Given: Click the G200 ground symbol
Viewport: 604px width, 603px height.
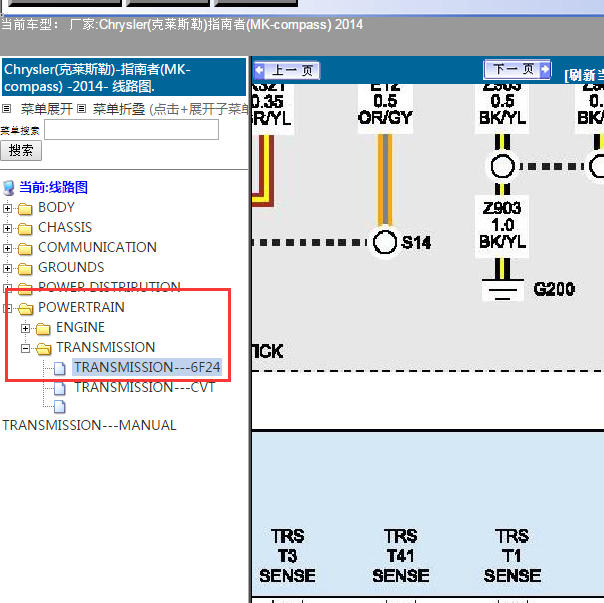Looking at the screenshot, I should pyautogui.click(x=503, y=290).
